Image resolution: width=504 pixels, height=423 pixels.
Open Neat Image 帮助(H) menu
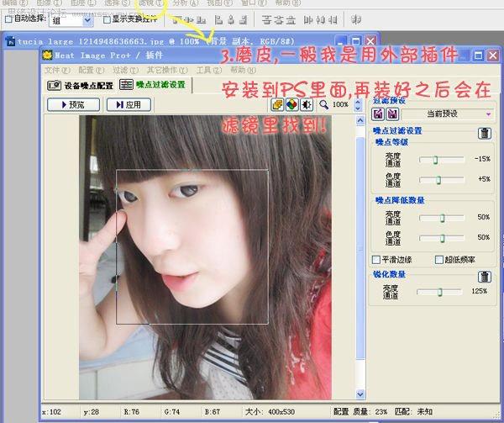click(244, 70)
